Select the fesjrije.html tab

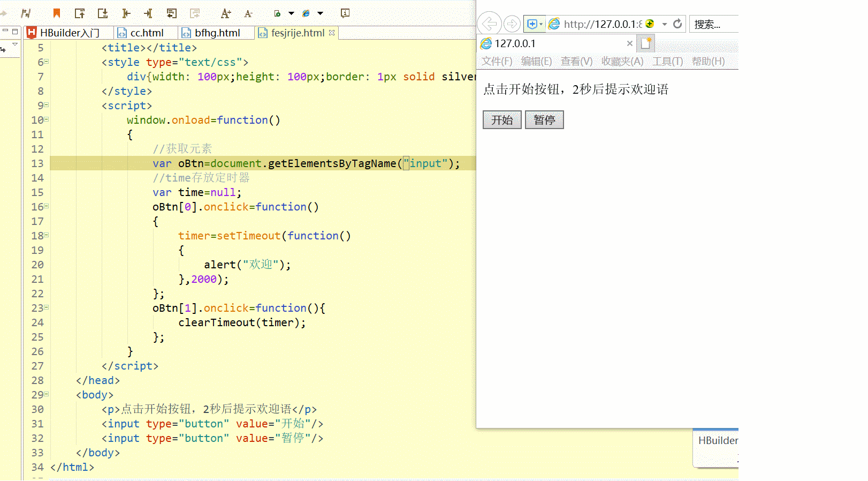(x=298, y=33)
